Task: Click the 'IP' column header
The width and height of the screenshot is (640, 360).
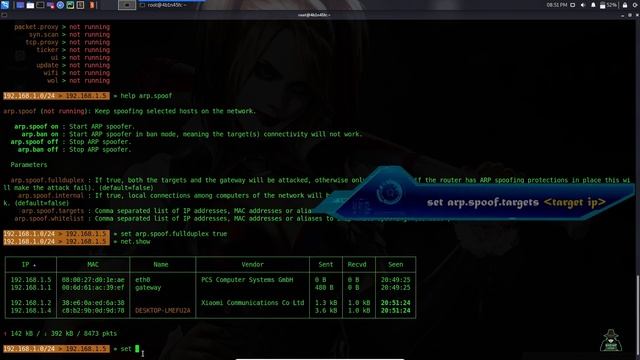Action: [x=26, y=264]
